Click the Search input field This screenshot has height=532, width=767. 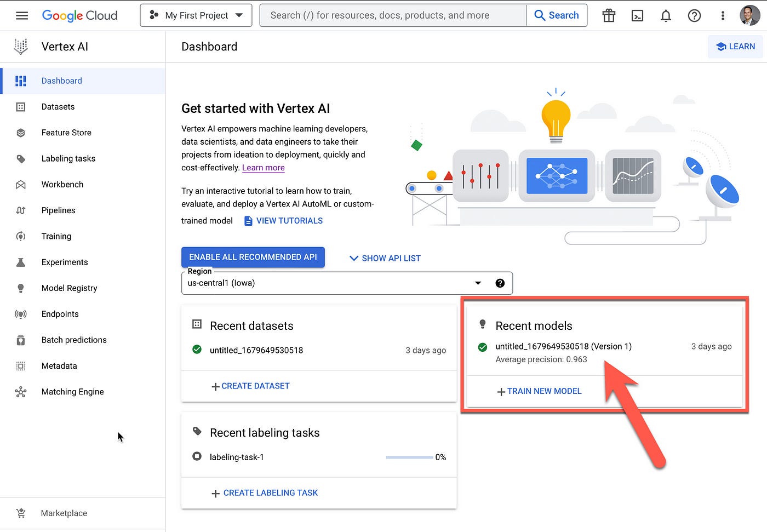[x=392, y=15]
